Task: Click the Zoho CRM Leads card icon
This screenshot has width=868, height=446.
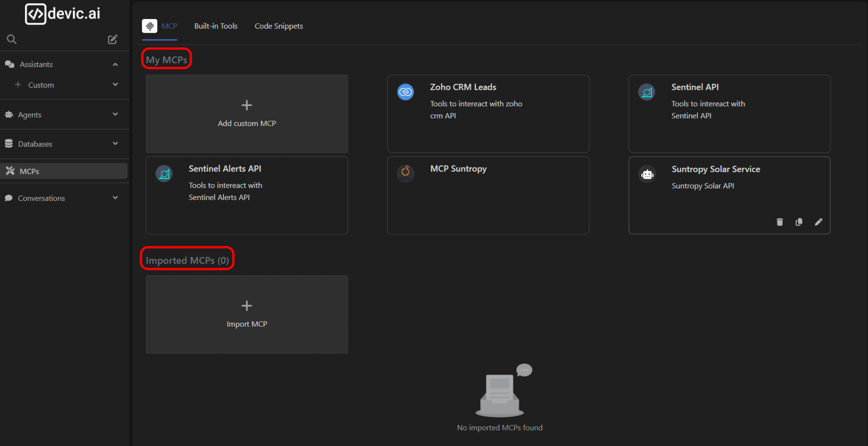Action: coord(405,92)
